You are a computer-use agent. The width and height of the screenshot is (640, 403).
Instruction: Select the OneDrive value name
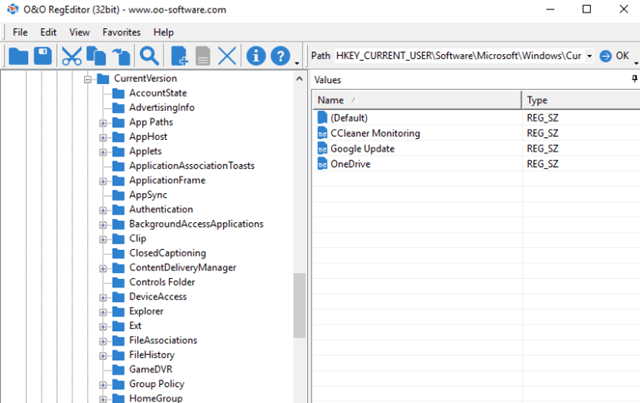(350, 164)
